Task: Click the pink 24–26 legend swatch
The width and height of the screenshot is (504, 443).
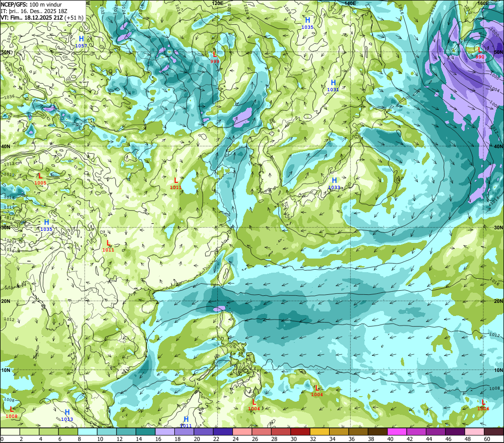Action: click(242, 432)
